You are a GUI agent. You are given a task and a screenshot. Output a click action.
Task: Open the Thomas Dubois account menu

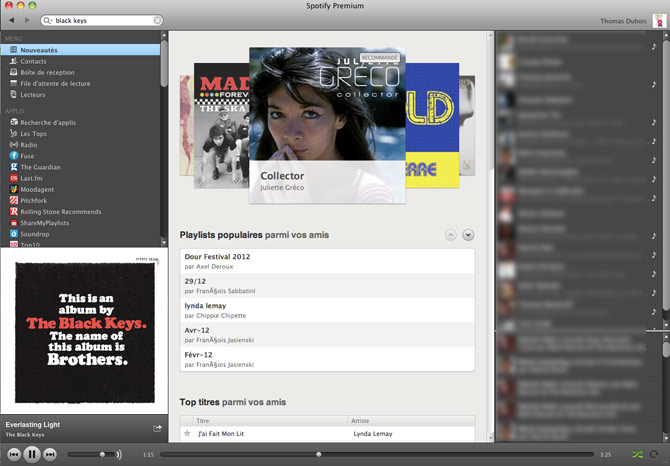click(625, 21)
